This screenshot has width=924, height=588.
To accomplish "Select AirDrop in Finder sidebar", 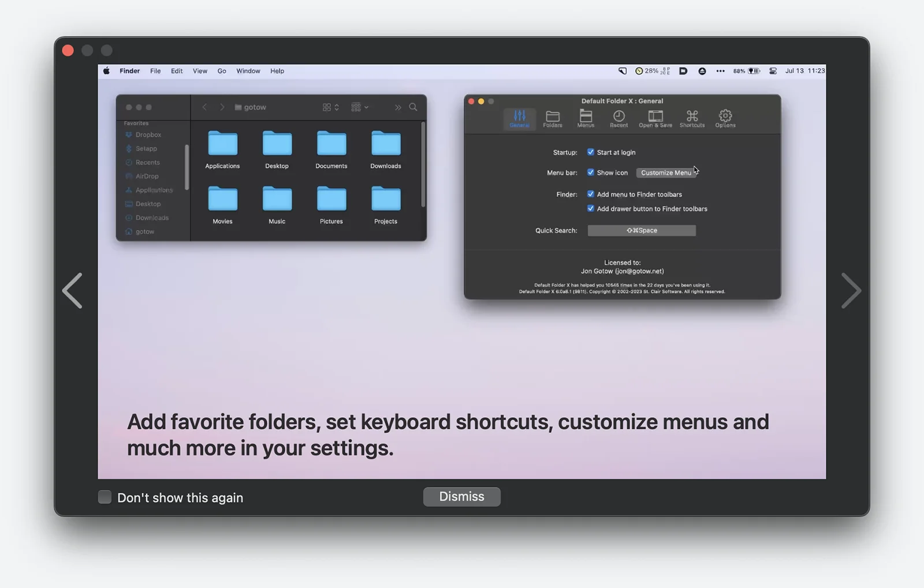I will [x=142, y=176].
